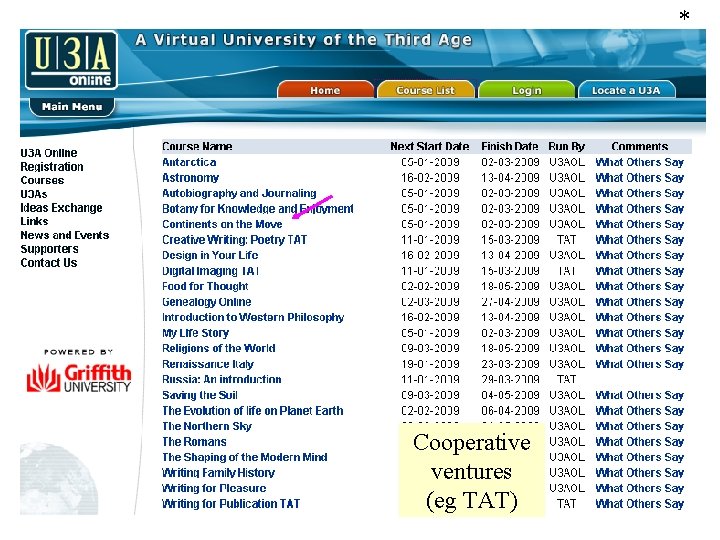Viewport: 720px width, 540px height.
Task: Open Writing for Publication TAT course
Action: point(231,504)
